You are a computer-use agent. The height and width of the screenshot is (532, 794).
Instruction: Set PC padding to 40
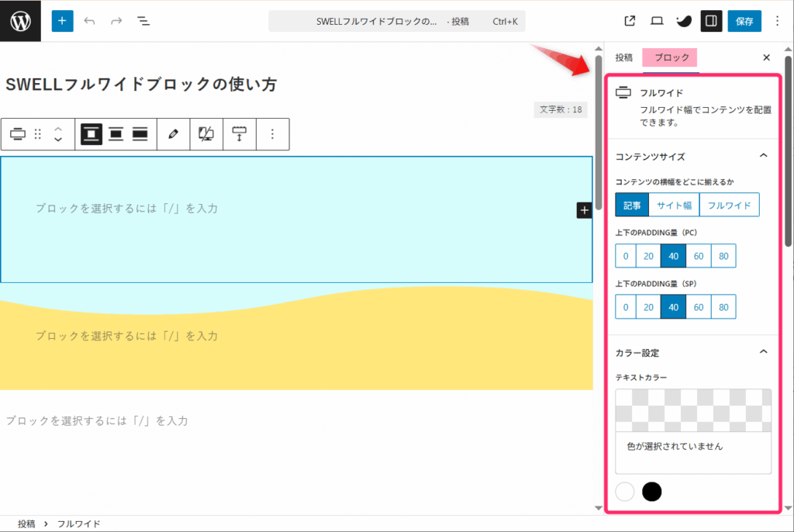674,256
